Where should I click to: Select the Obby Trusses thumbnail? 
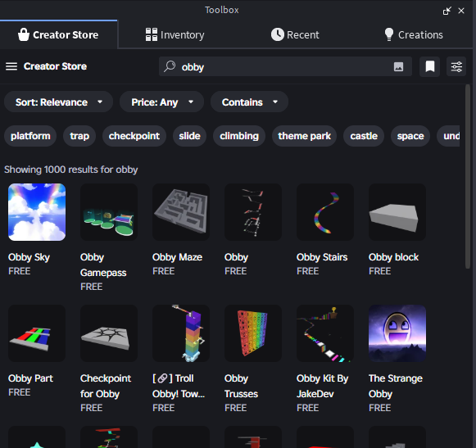click(x=253, y=333)
